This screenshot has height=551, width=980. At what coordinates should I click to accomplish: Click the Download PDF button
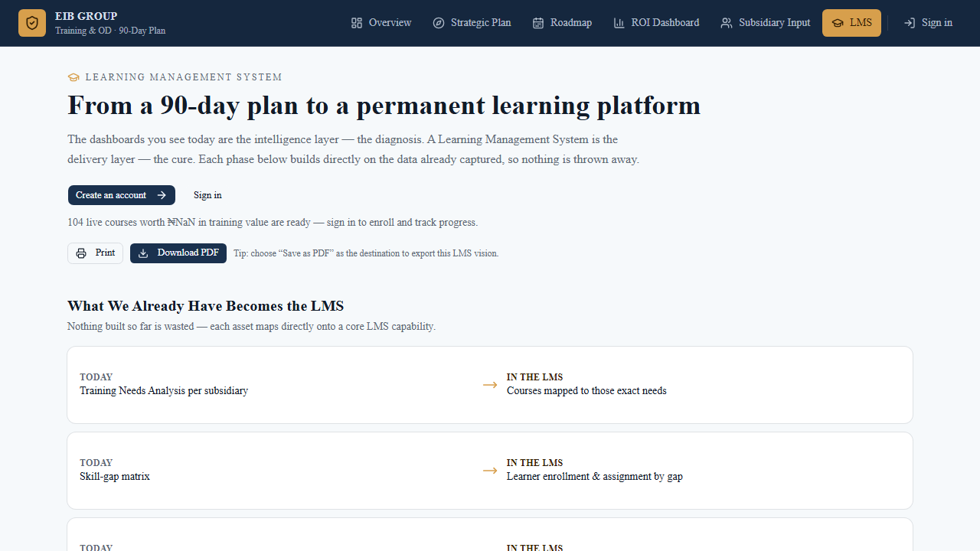click(x=178, y=253)
